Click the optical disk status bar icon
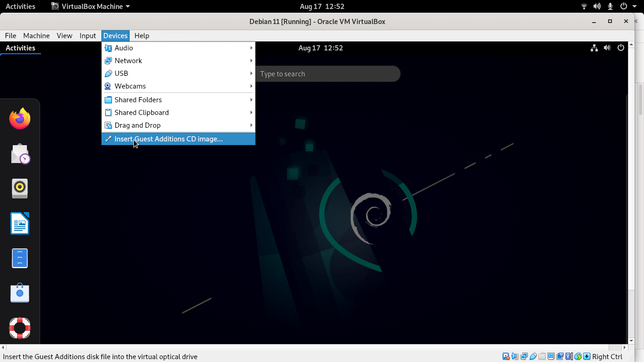Screen dimensions: 644x362 pos(506,356)
